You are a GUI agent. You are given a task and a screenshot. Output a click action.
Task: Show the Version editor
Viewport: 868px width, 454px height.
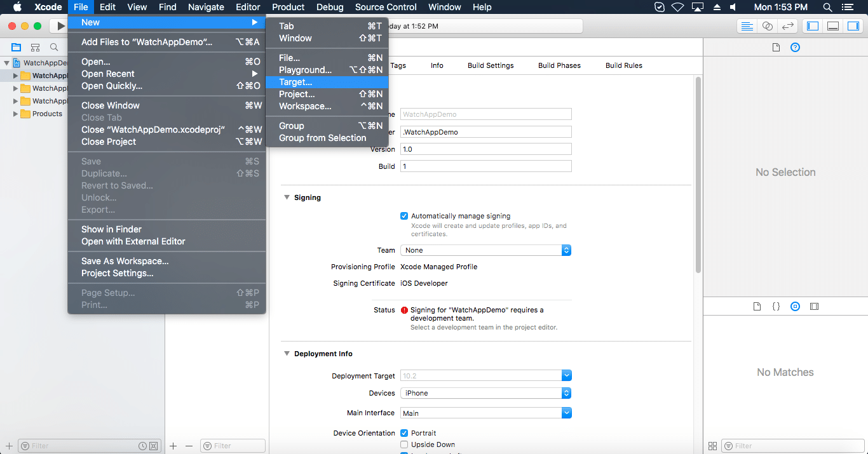click(788, 26)
